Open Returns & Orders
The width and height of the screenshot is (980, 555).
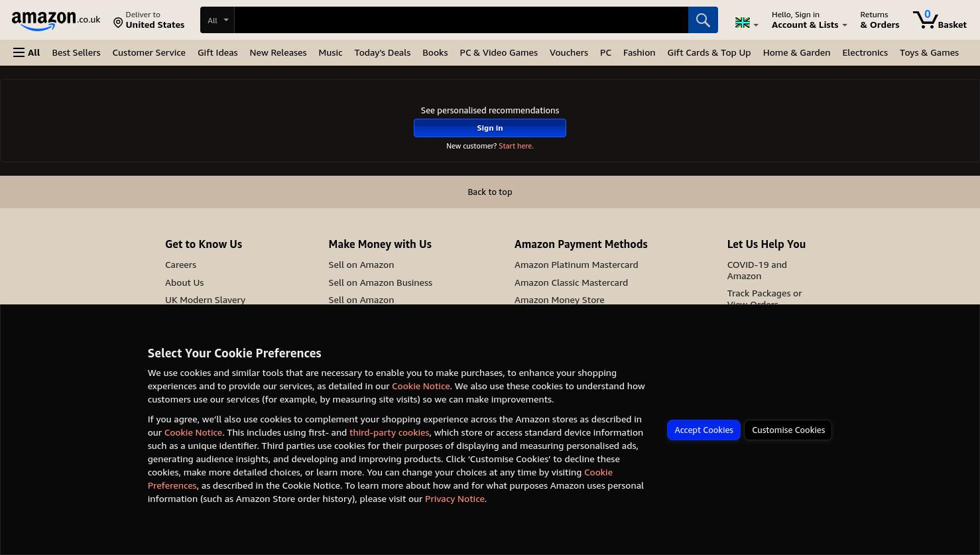(880, 20)
